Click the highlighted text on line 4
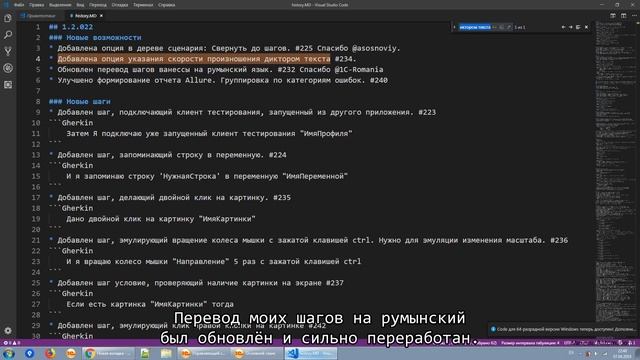The image size is (640, 360). (x=194, y=59)
